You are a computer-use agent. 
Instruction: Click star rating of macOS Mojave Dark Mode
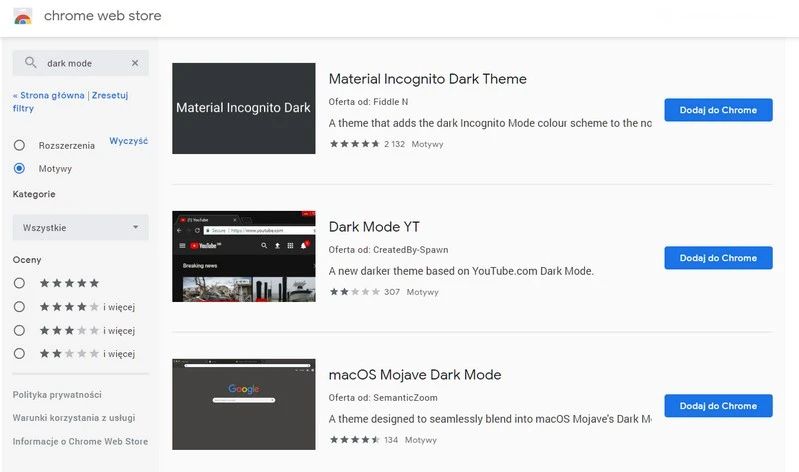354,440
